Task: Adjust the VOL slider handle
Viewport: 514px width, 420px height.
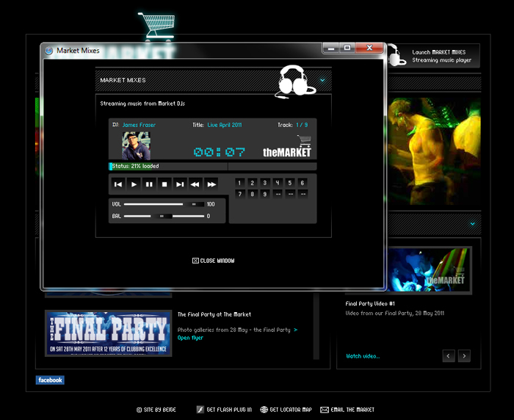Action: point(193,204)
